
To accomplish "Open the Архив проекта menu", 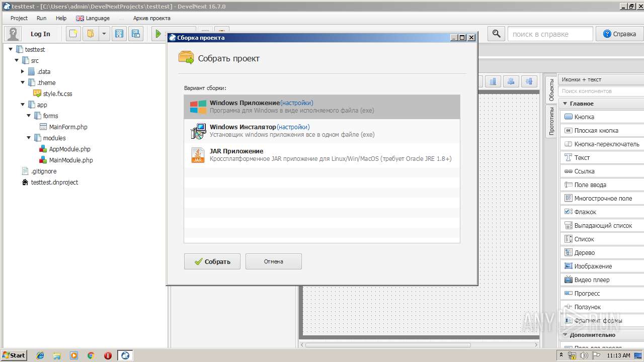I will point(151,18).
